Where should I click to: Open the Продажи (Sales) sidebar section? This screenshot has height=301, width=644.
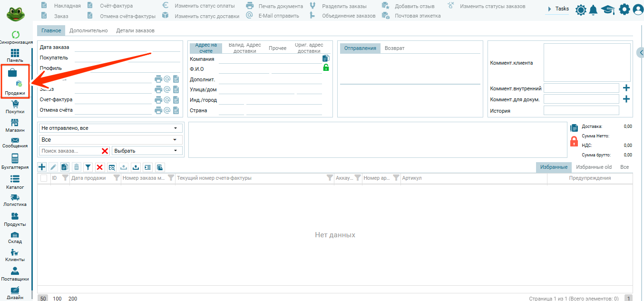click(x=15, y=82)
